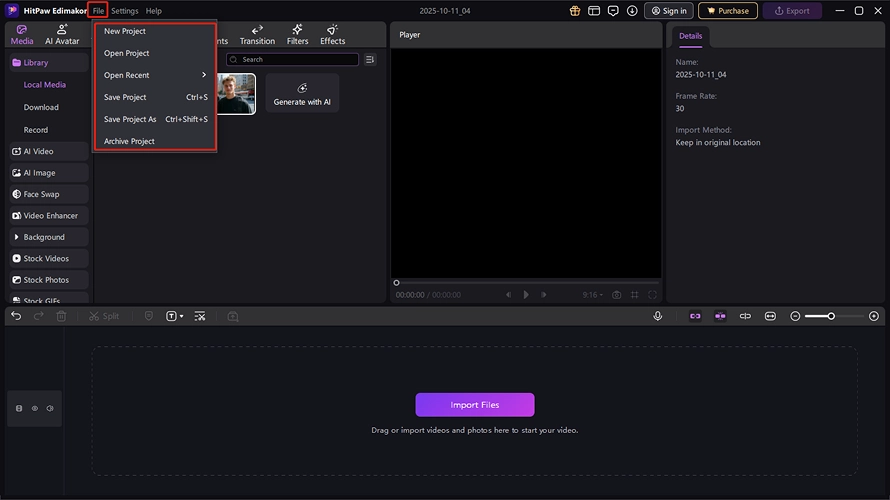890x500 pixels.
Task: Click the Purchase button
Action: point(727,11)
